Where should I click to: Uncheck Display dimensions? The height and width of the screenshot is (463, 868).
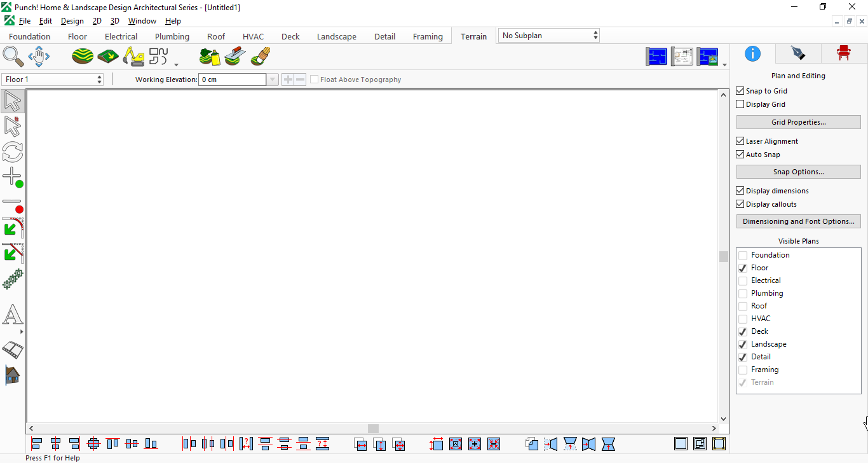[740, 191]
